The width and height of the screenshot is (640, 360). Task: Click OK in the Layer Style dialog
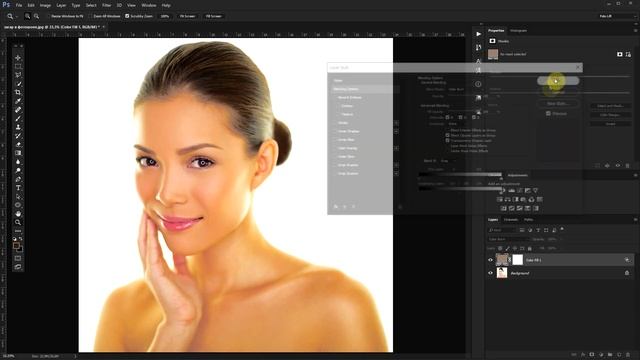(558, 81)
